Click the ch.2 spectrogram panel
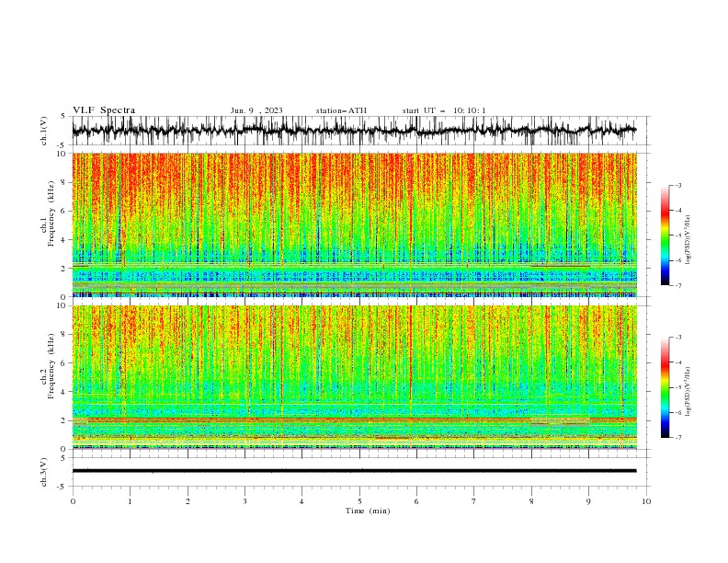This screenshot has height=563, width=728. pos(355,377)
